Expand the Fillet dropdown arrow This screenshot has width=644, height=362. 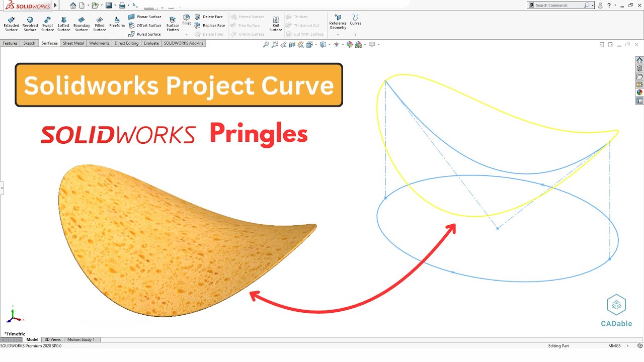click(187, 35)
